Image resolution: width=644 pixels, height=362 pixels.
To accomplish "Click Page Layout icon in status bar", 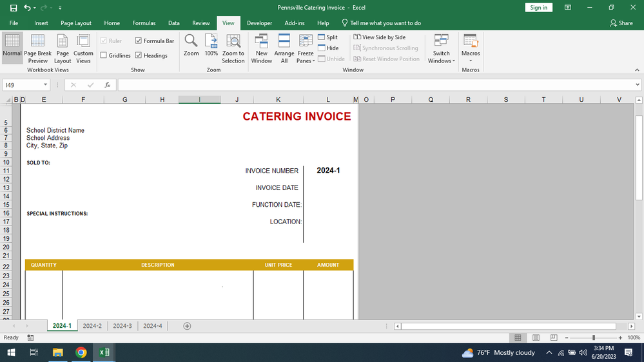I will pos(536,338).
